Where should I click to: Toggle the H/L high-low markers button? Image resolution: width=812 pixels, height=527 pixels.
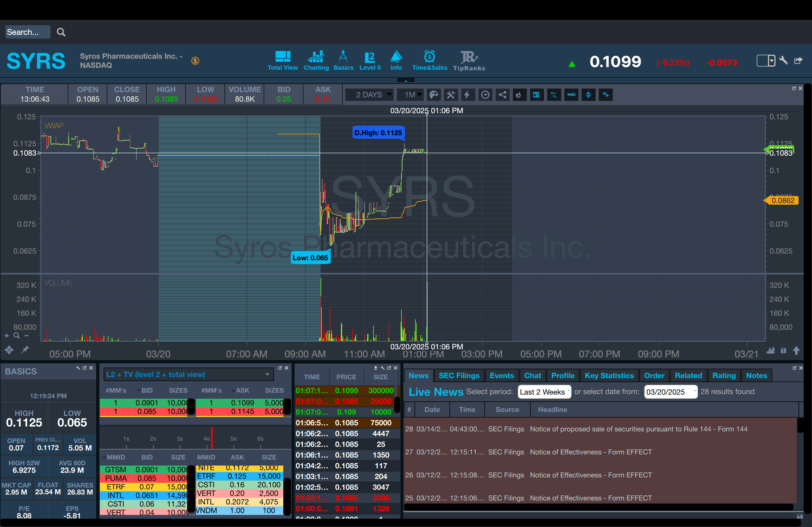point(554,95)
